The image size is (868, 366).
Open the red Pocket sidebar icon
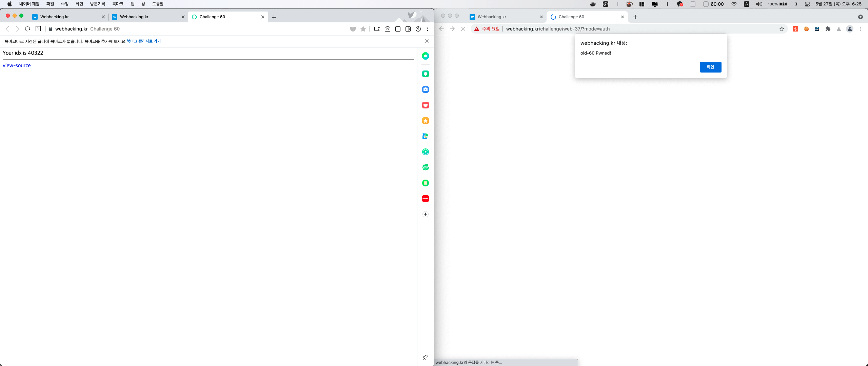(426, 105)
